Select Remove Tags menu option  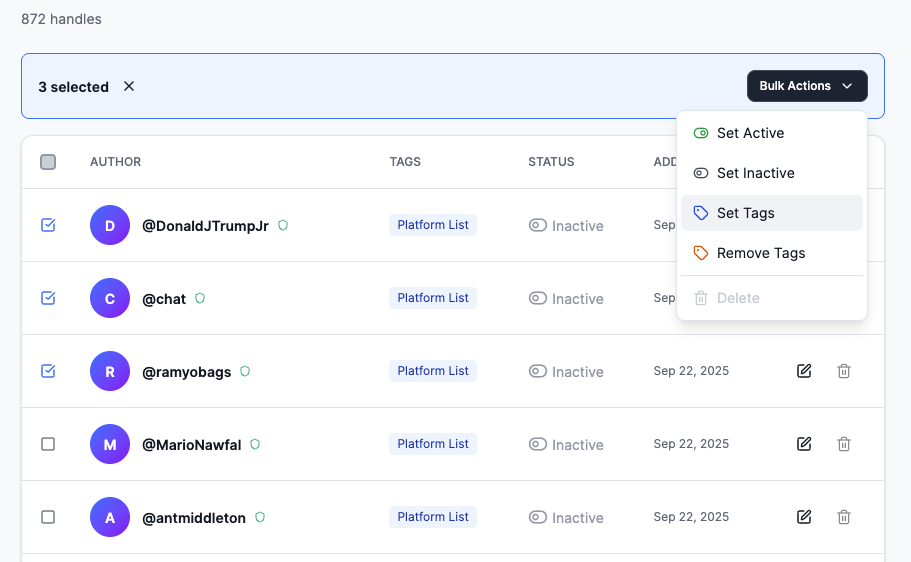pos(772,253)
